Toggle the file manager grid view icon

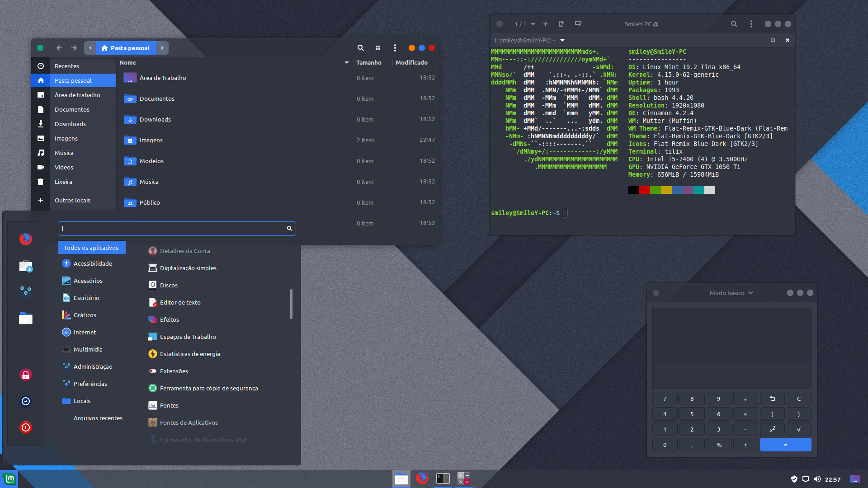pyautogui.click(x=378, y=48)
